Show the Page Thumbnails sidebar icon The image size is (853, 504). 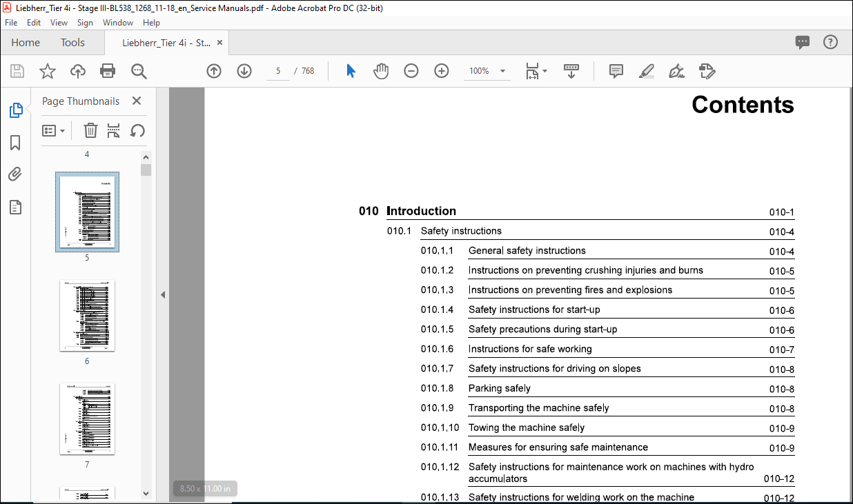tap(15, 110)
